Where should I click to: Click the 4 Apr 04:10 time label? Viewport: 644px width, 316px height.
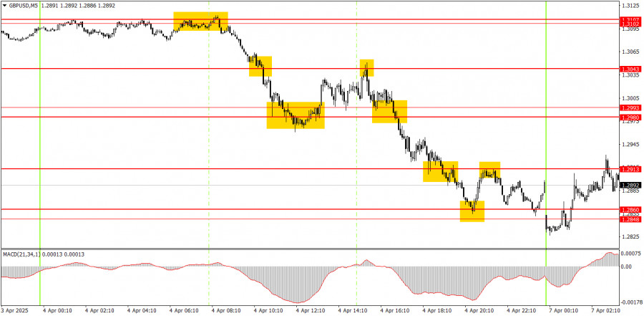click(142, 311)
